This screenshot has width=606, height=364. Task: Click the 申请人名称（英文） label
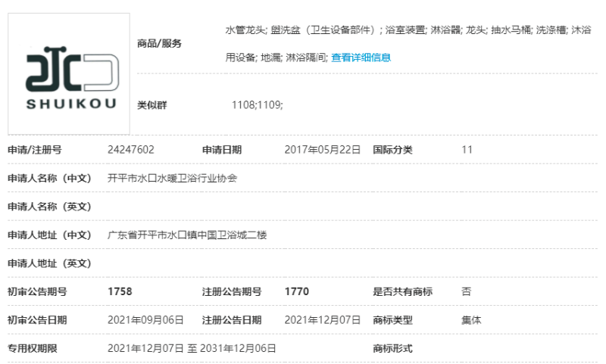point(49,207)
